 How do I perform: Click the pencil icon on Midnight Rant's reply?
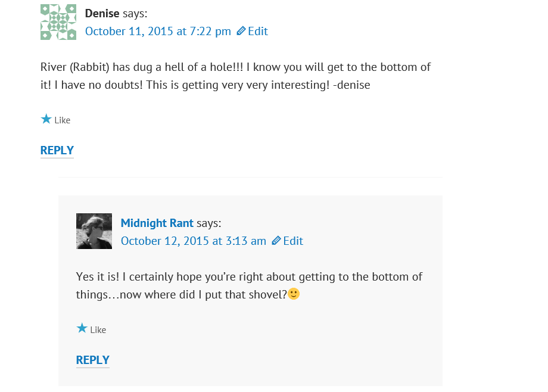pos(276,241)
